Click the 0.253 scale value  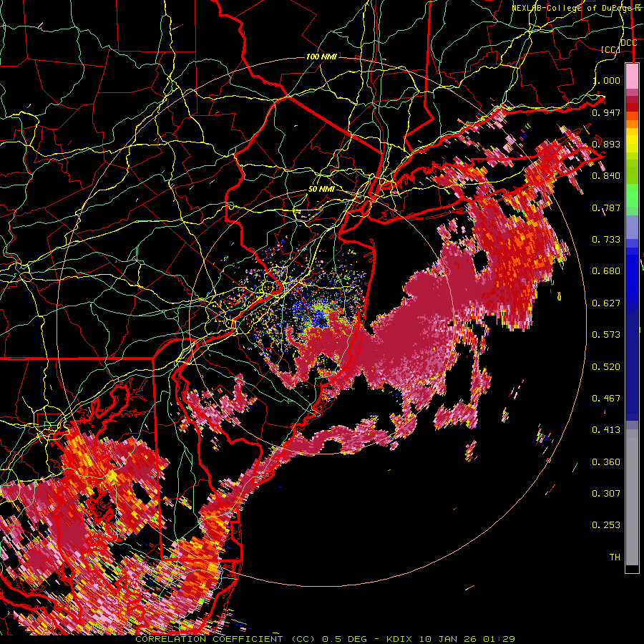click(606, 525)
